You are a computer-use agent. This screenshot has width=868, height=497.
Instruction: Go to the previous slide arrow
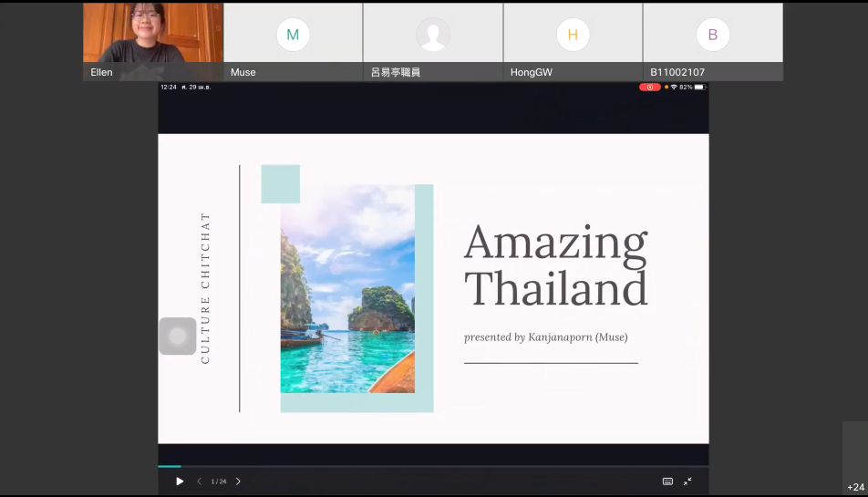point(200,481)
